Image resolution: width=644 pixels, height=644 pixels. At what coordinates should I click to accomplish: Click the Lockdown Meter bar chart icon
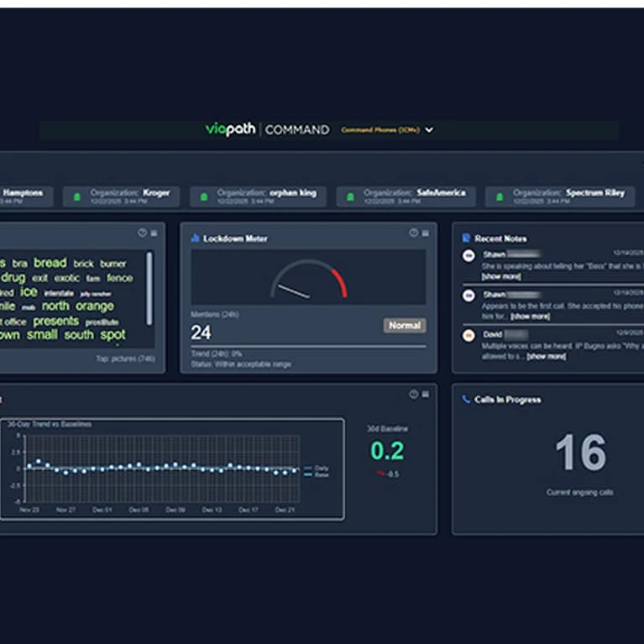tap(195, 238)
